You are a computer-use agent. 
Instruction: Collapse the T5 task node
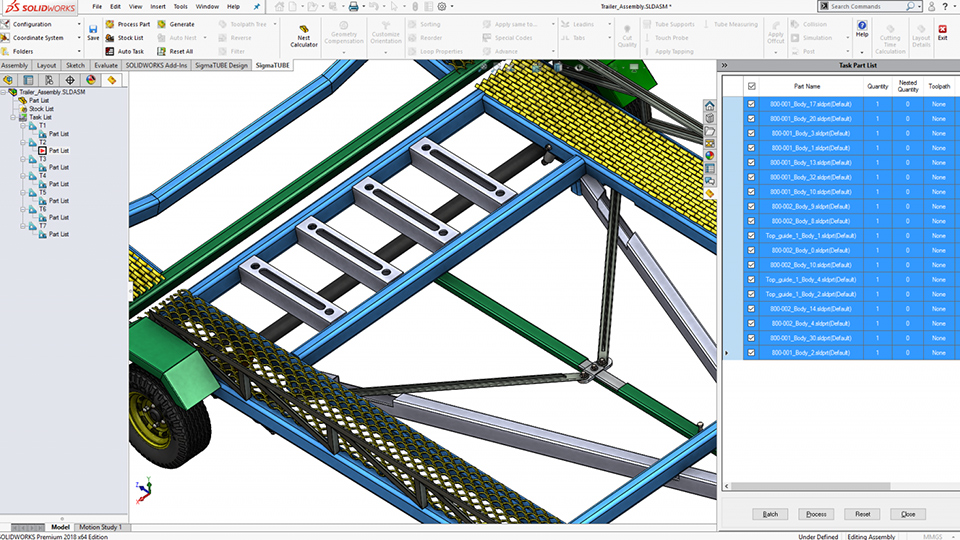point(23,193)
